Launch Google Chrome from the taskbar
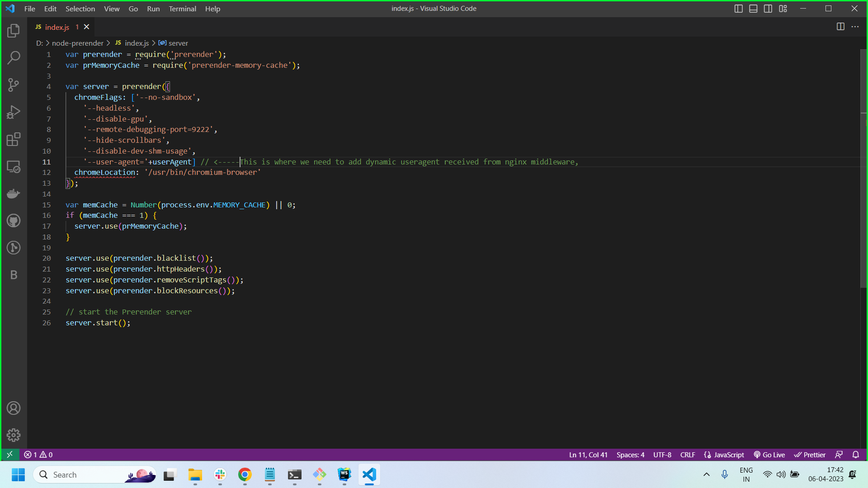Image resolution: width=868 pixels, height=488 pixels. tap(245, 474)
